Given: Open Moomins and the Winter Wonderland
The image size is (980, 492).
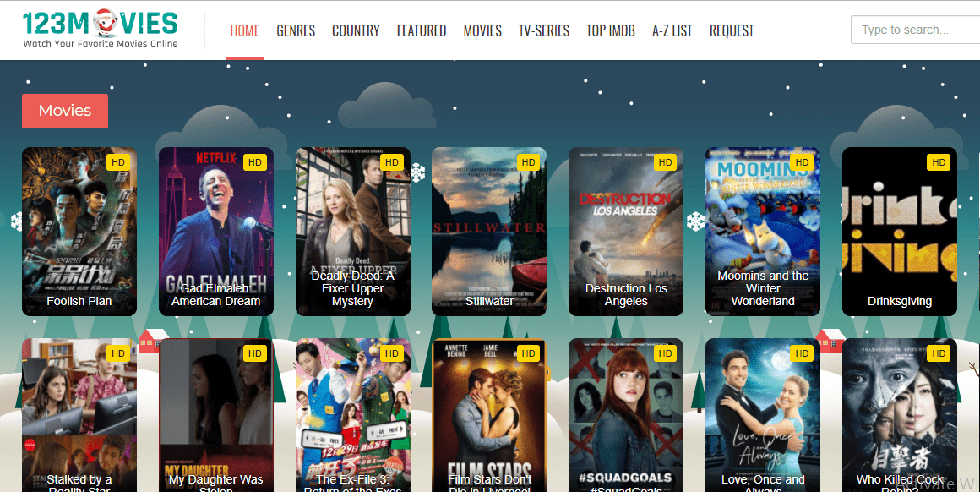Looking at the screenshot, I should (x=763, y=232).
